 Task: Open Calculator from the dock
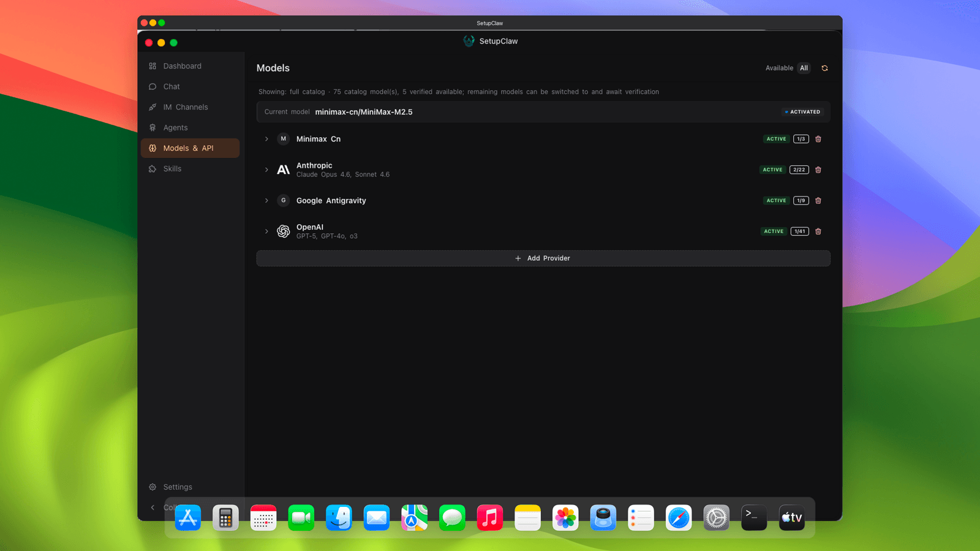[225, 518]
